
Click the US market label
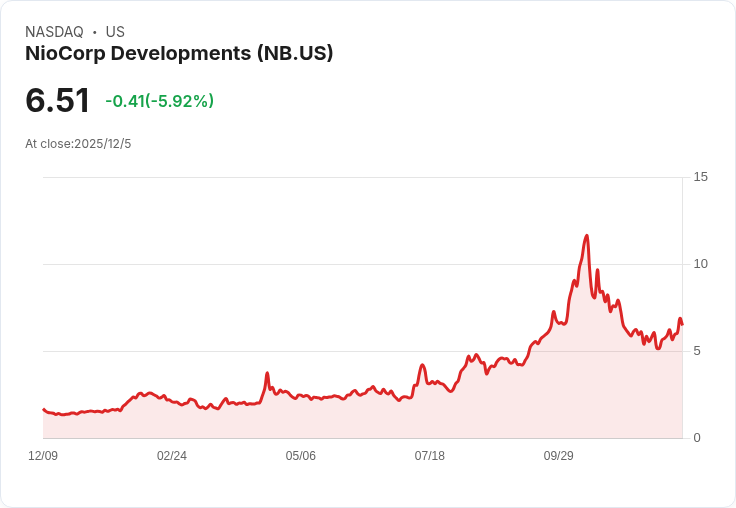(115, 32)
